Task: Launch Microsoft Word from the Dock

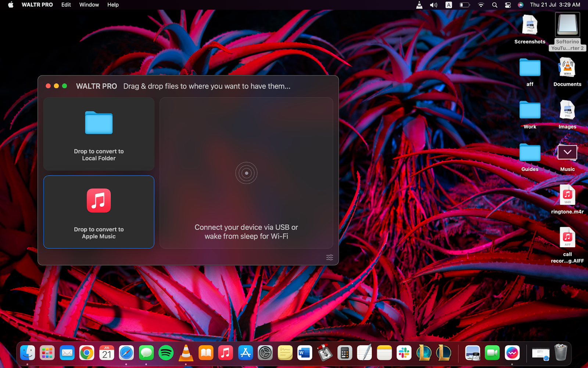Action: pos(305,353)
